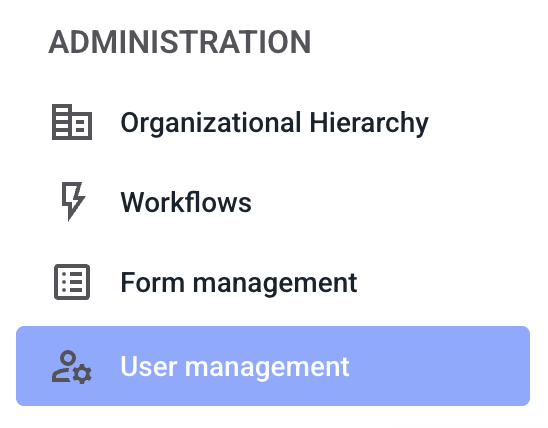Click the 'Organizational Hierarchy' text label

tap(274, 123)
